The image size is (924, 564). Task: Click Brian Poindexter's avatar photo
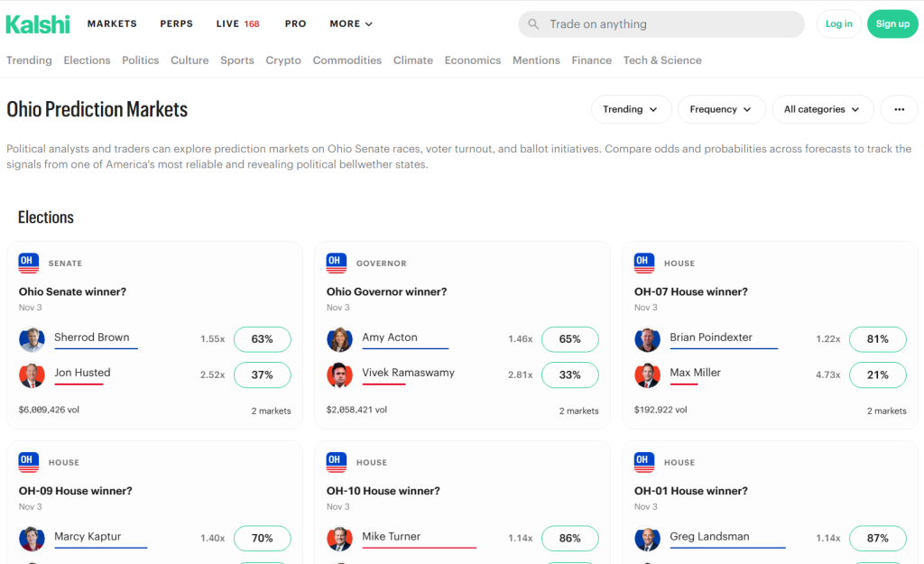click(x=647, y=339)
